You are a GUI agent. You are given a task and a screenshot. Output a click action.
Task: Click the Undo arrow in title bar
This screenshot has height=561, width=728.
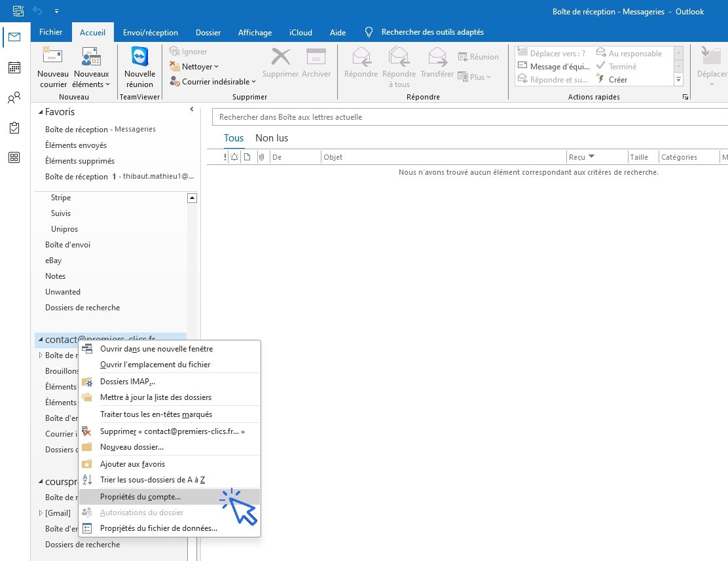(37, 10)
